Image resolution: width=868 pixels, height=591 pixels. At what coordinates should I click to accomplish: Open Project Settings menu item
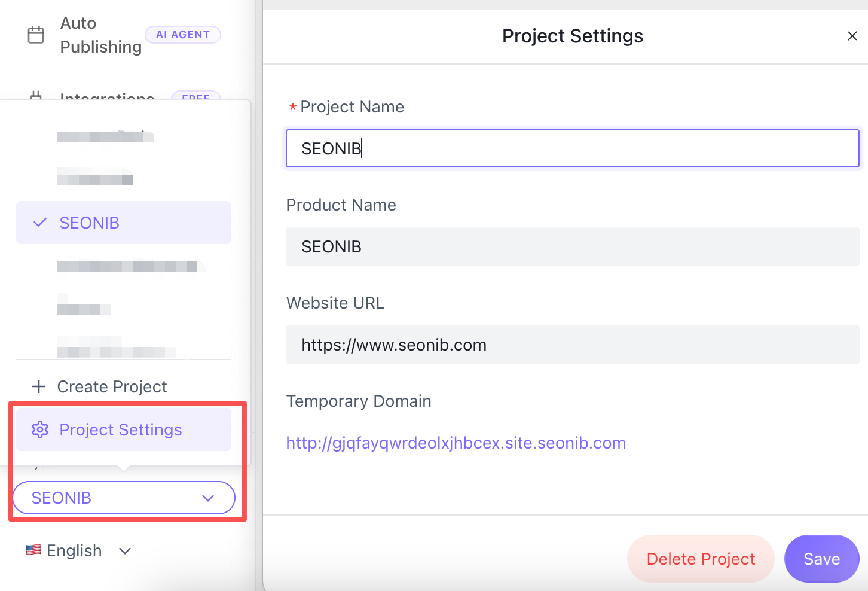coord(121,429)
